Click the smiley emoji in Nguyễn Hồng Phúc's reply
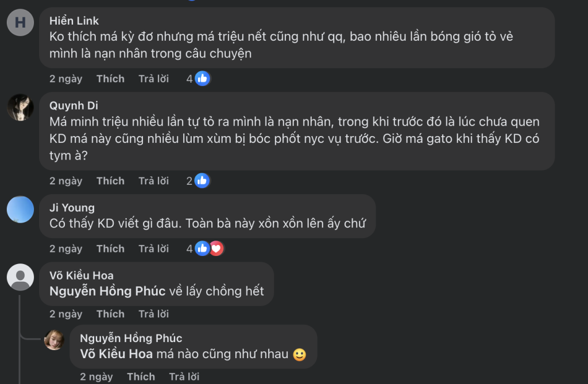Image resolution: width=588 pixels, height=384 pixels. click(299, 355)
